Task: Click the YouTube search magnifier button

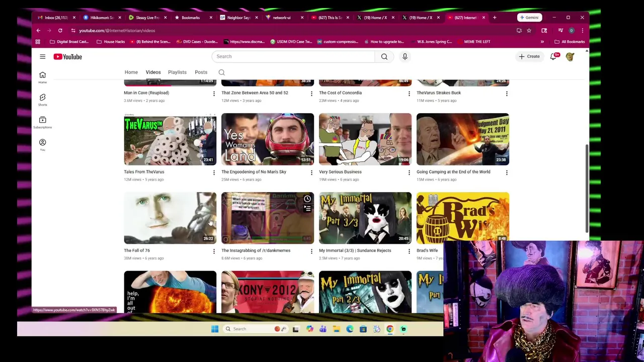Action: pos(384,56)
